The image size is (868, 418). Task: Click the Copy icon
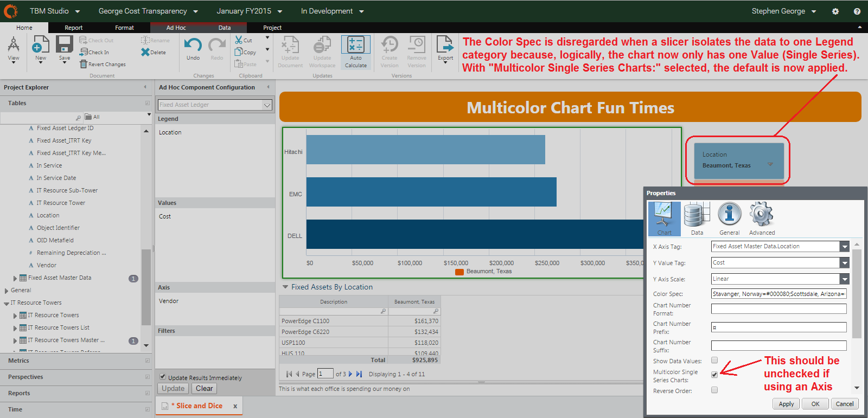(239, 52)
